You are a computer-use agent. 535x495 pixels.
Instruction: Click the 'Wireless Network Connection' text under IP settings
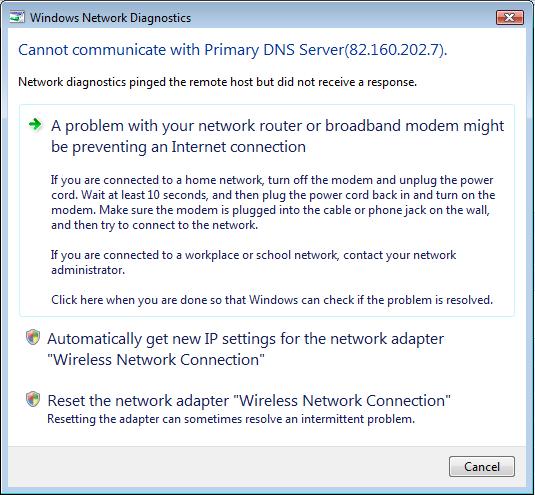click(x=156, y=360)
